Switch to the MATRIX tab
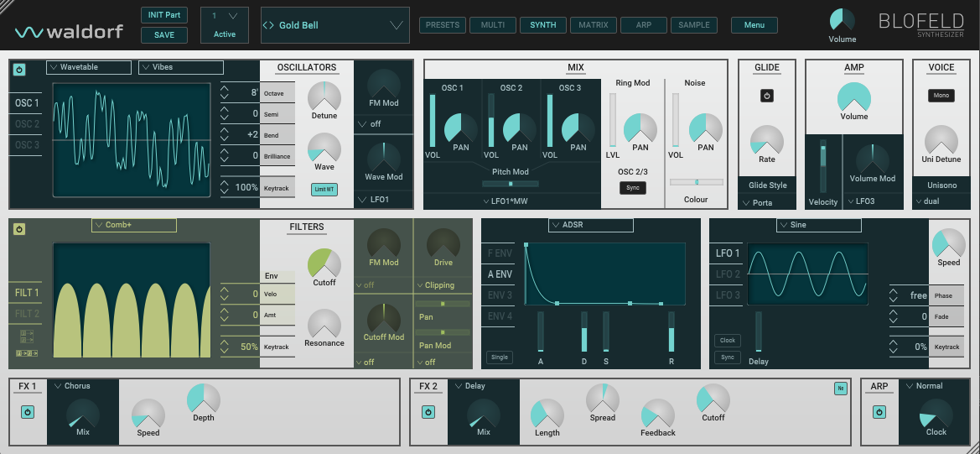The width and height of the screenshot is (980, 454). coord(594,25)
